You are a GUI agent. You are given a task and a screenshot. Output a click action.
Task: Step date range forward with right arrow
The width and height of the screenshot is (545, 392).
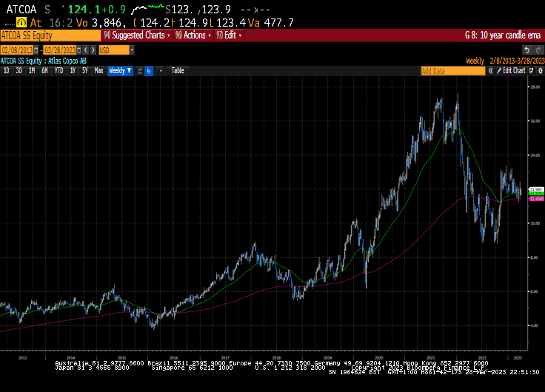point(93,50)
